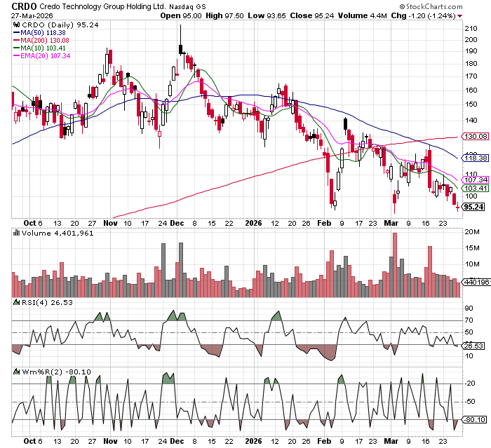This screenshot has width=491, height=448.
Task: Click the 130.08 price tag on right axis
Action: (476, 137)
